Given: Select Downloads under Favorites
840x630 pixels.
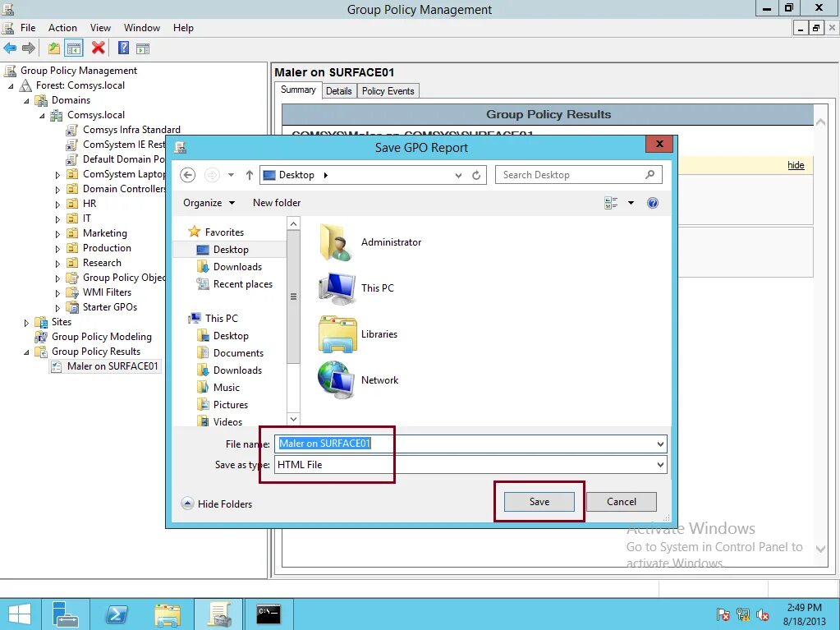Looking at the screenshot, I should [237, 267].
